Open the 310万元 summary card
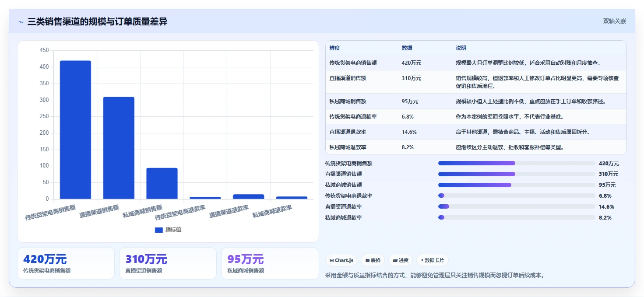 [168, 263]
